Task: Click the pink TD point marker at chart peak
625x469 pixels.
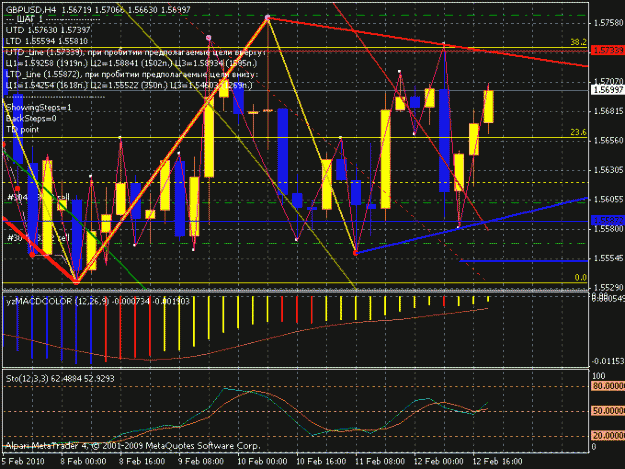Action: 267,17
